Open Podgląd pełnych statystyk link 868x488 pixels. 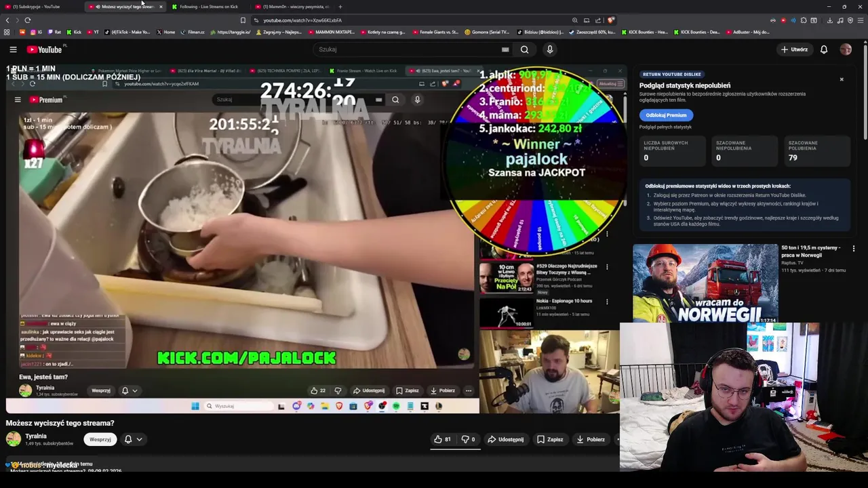click(665, 127)
